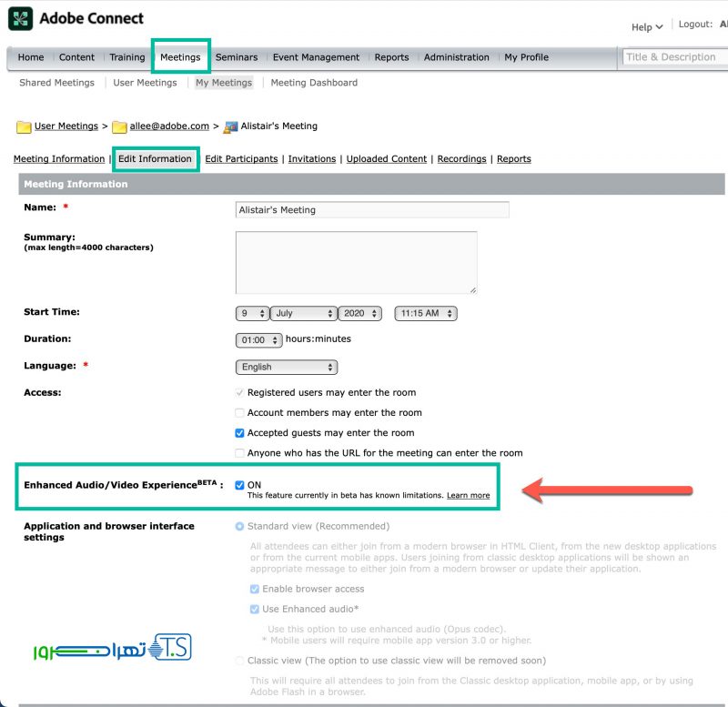The image size is (728, 707).
Task: Click the Adobe Connect logo icon
Action: click(21, 19)
